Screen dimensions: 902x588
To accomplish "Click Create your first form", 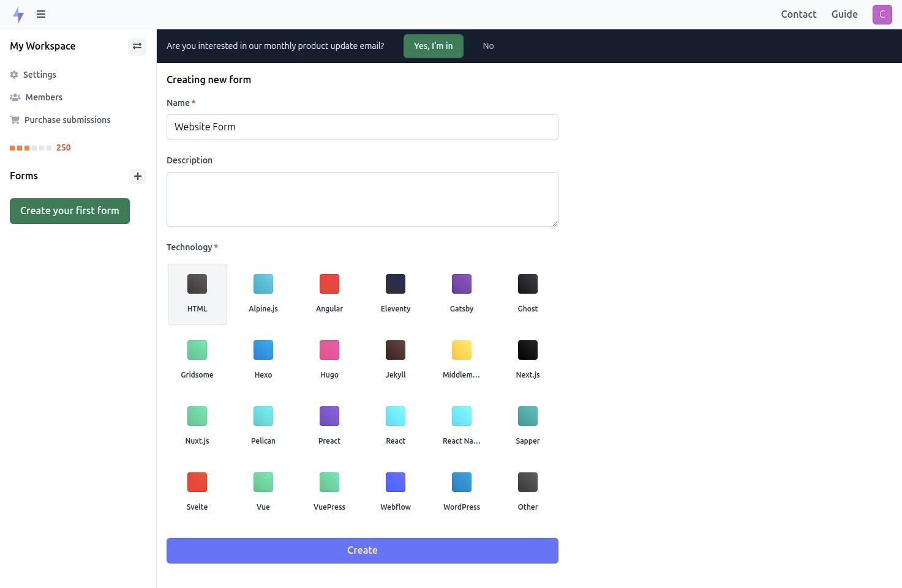I will (x=69, y=210).
